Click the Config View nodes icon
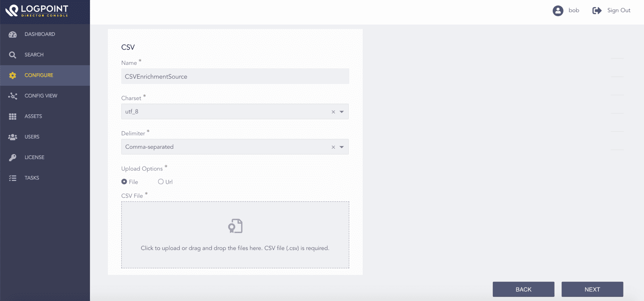 click(x=13, y=96)
